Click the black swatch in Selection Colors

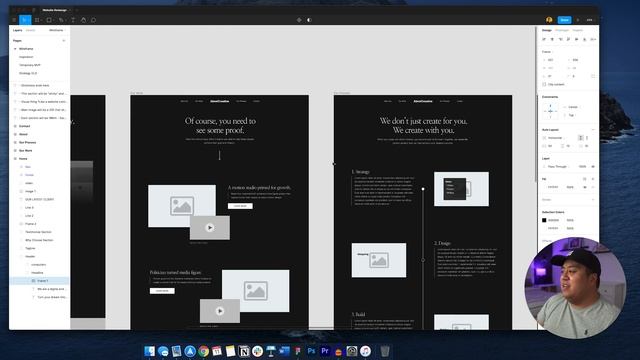click(x=544, y=220)
